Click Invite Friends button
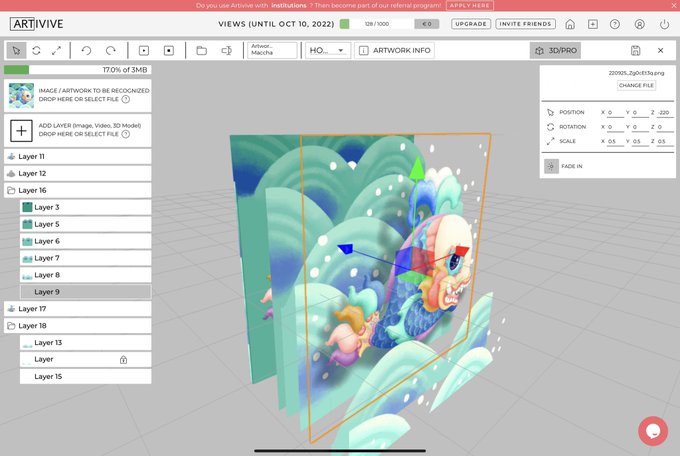 (525, 24)
